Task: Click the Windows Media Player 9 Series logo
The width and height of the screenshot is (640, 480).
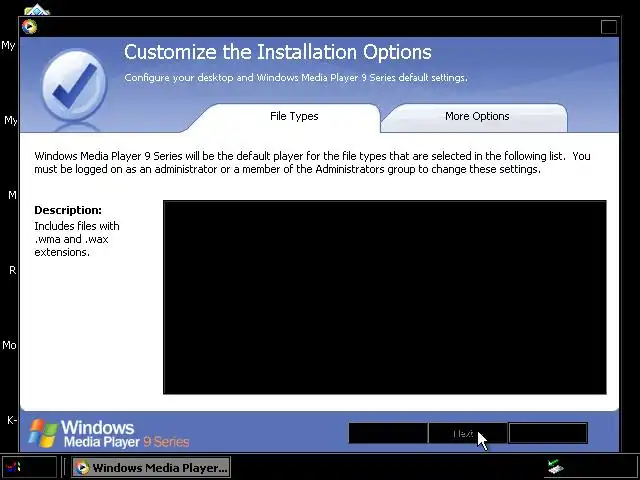Action: (x=109, y=433)
